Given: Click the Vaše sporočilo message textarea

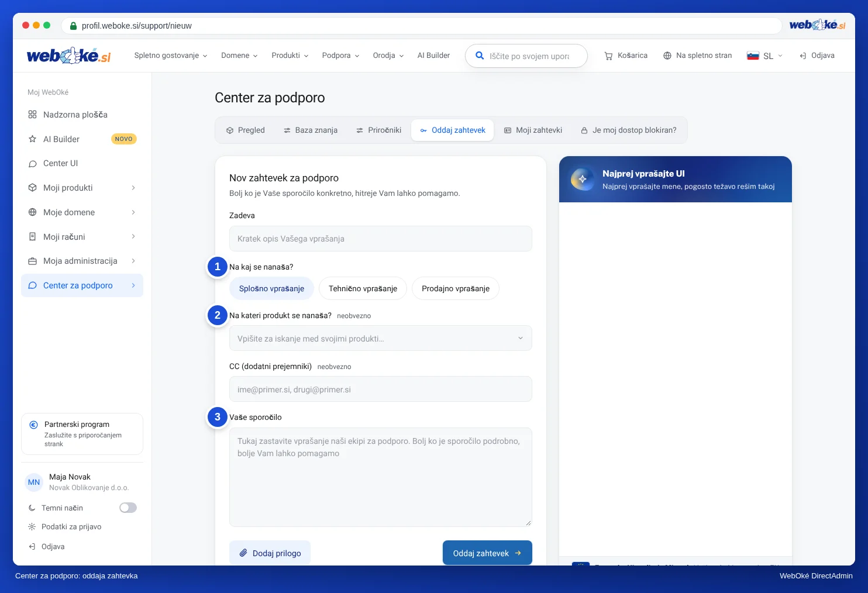Looking at the screenshot, I should 381,477.
